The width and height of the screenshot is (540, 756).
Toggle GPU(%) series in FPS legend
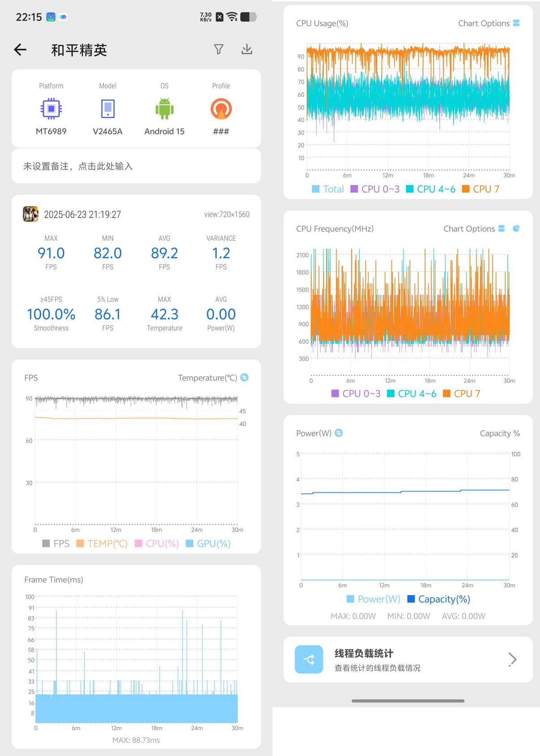coord(208,543)
